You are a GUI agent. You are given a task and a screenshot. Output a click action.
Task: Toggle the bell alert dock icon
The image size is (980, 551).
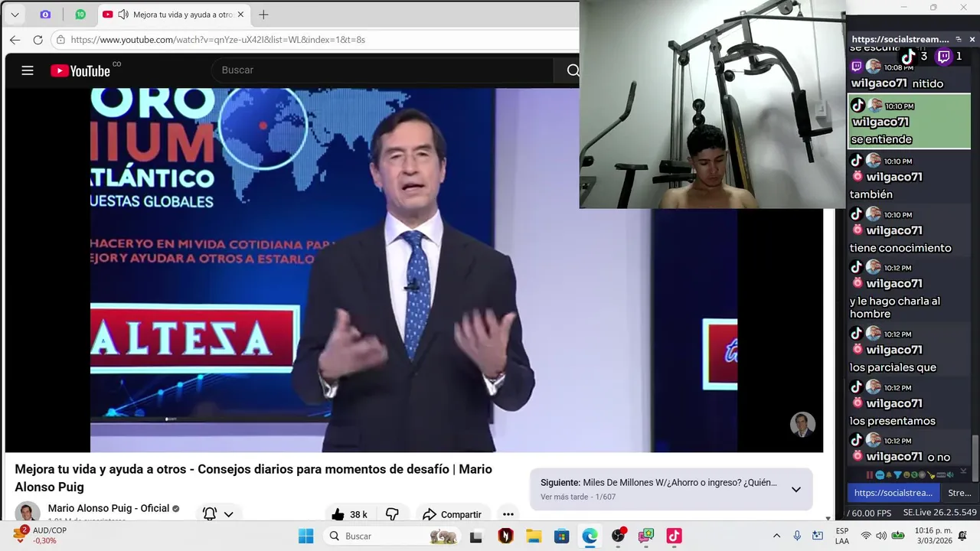pyautogui.click(x=889, y=475)
